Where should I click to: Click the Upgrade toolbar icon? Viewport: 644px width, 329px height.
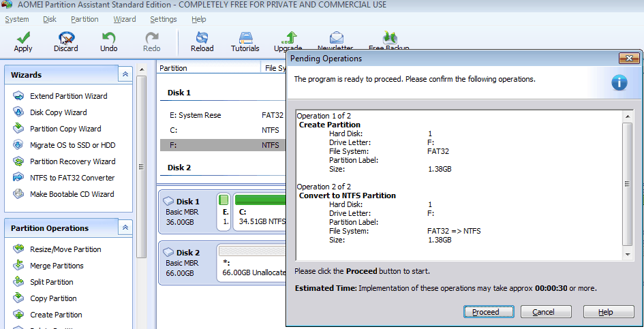[x=289, y=37]
